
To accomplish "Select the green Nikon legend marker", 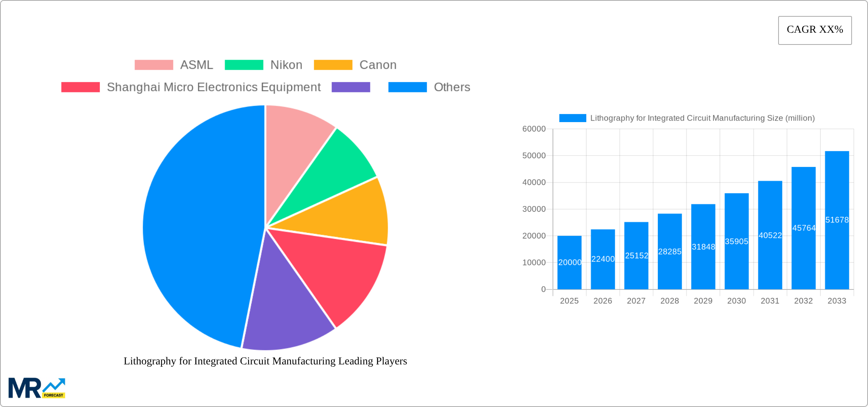I will (x=244, y=64).
